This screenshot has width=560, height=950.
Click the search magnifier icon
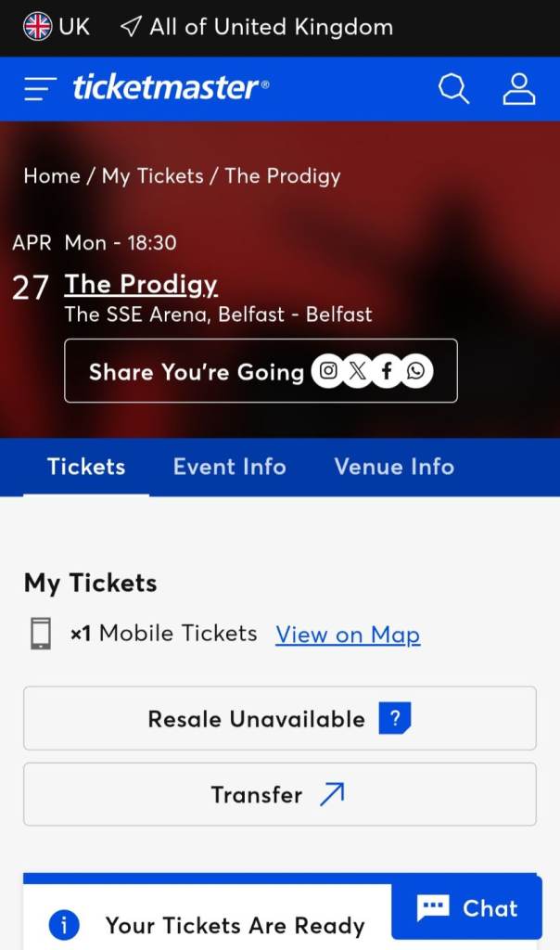[453, 89]
